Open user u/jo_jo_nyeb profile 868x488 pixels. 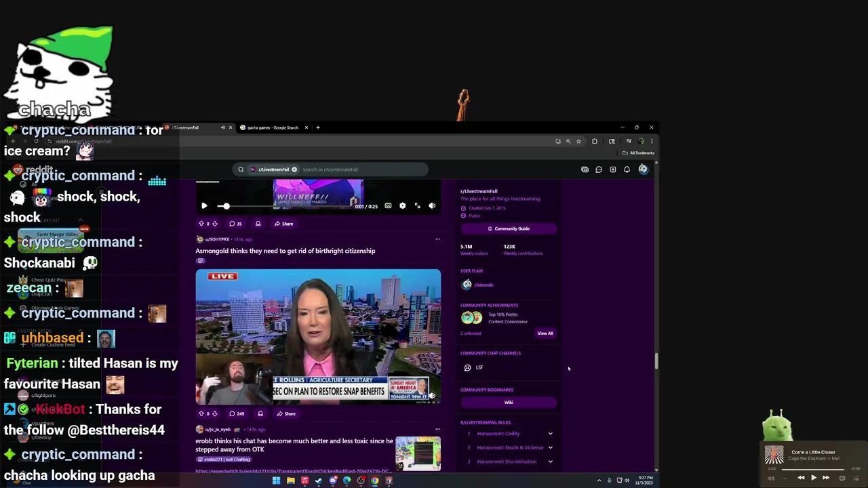point(218,429)
